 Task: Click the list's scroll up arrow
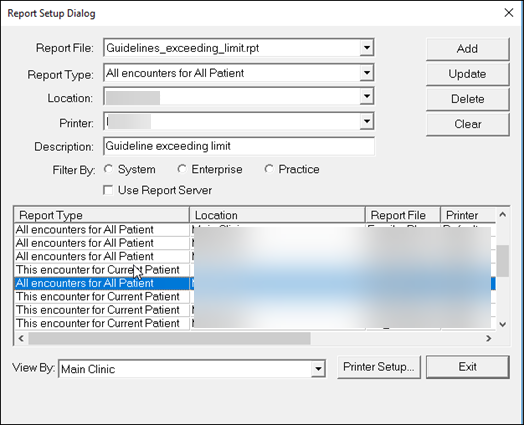click(x=502, y=215)
